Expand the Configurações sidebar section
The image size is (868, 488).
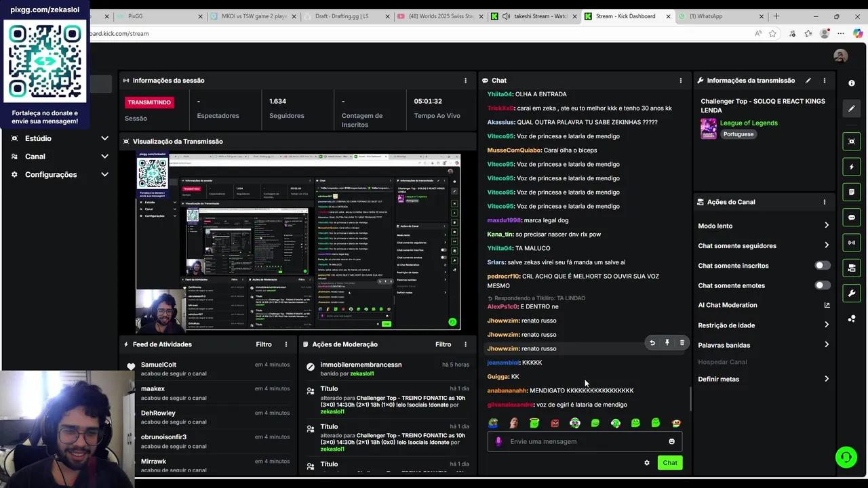point(104,174)
